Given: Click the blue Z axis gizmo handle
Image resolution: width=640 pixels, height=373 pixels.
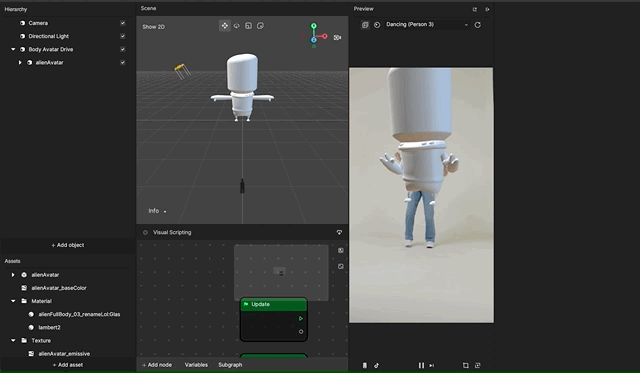Looking at the screenshot, I should point(313,40).
